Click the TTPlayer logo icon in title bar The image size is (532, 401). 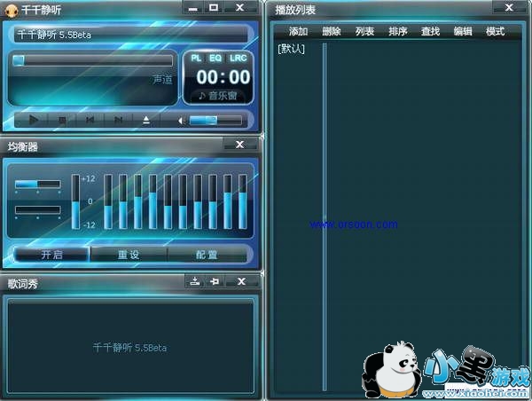pos(12,11)
